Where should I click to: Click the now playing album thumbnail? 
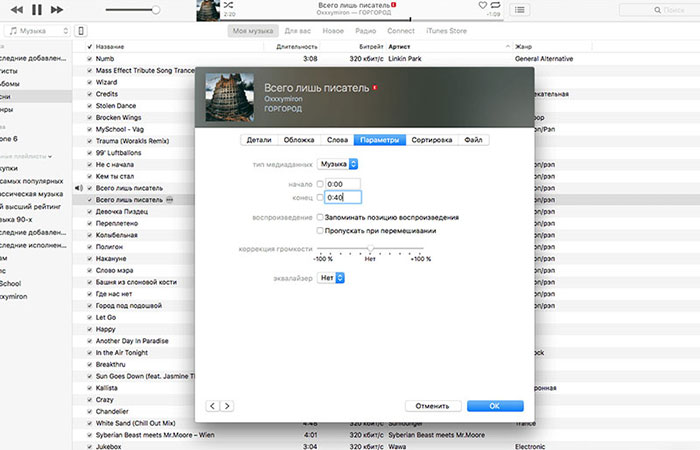pyautogui.click(x=208, y=10)
